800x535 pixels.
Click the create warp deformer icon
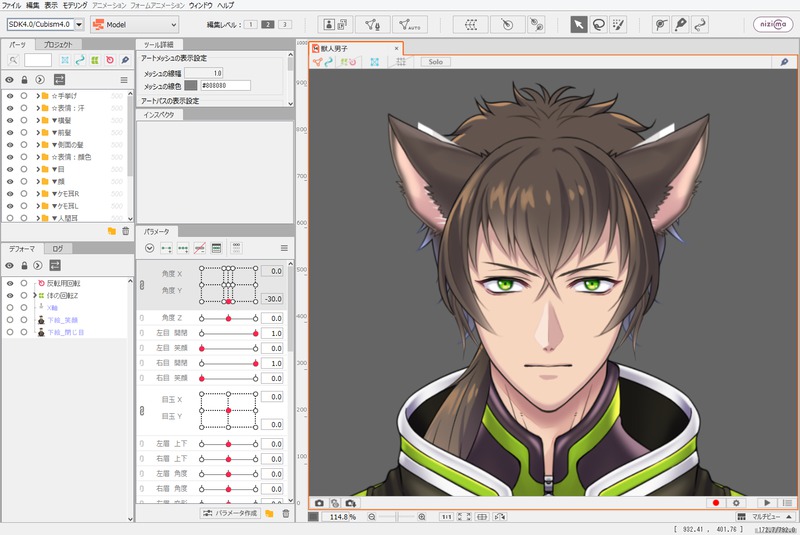click(x=471, y=24)
